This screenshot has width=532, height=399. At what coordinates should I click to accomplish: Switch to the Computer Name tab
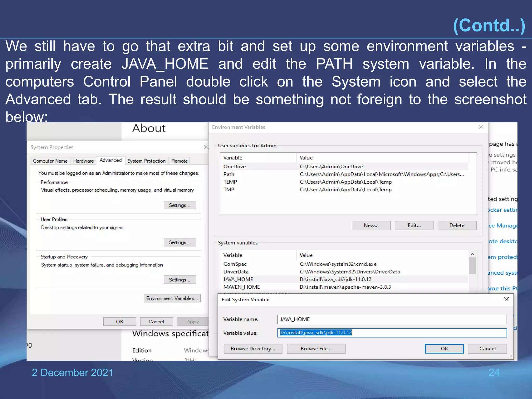tap(50, 161)
